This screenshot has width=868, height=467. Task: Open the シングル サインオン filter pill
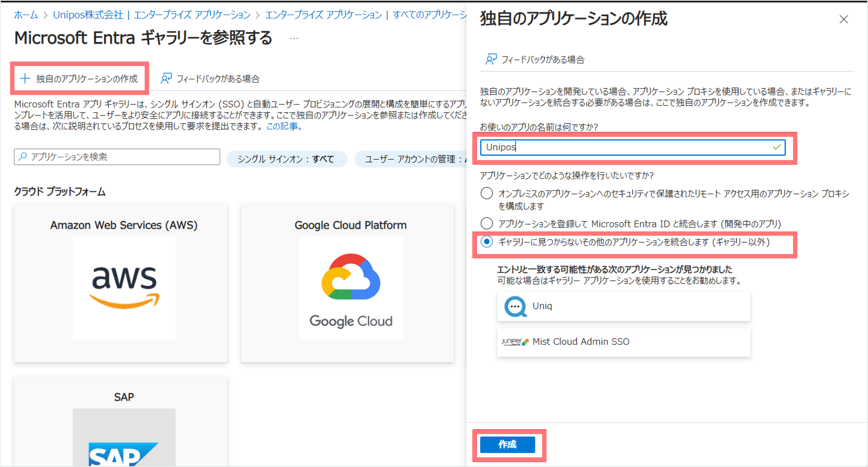point(287,159)
